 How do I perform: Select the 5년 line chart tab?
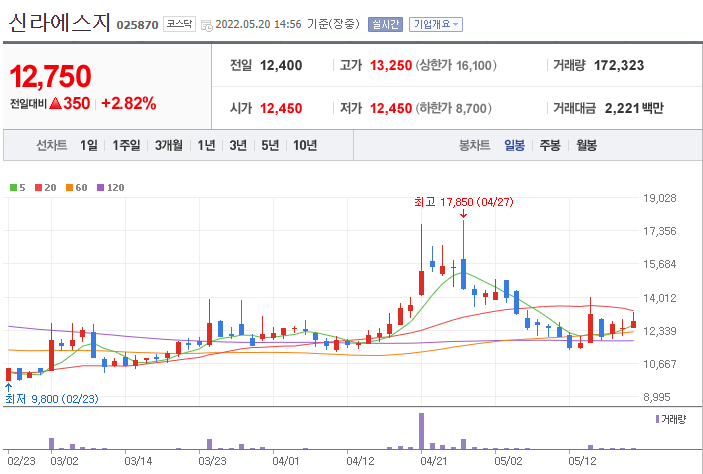[270, 145]
